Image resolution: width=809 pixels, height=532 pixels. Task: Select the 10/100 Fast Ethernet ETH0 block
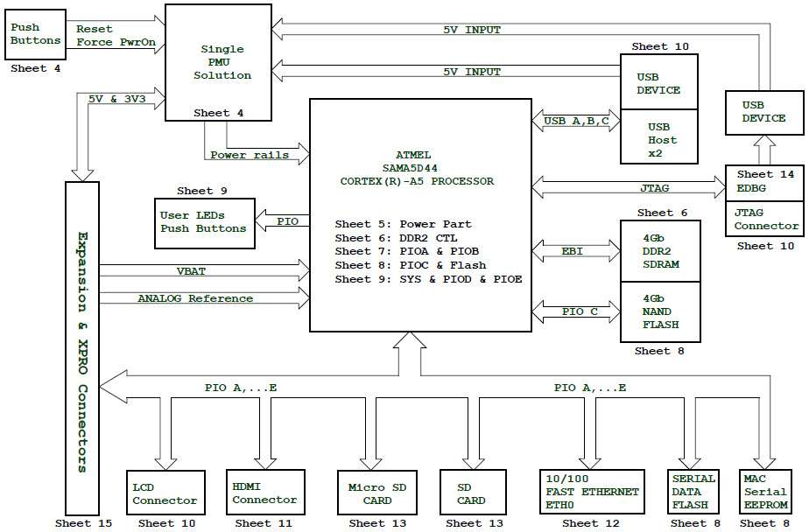click(591, 492)
